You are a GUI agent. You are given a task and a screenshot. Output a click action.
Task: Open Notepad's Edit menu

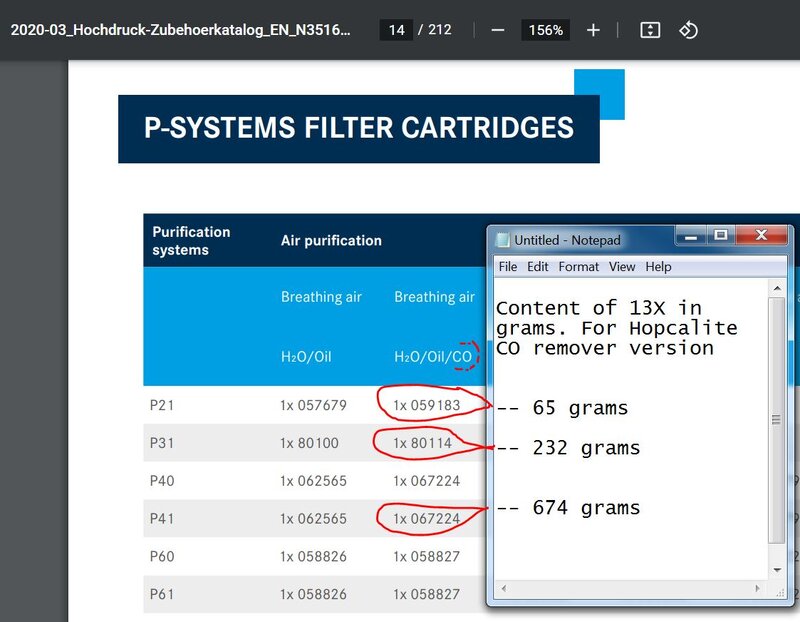coord(538,267)
